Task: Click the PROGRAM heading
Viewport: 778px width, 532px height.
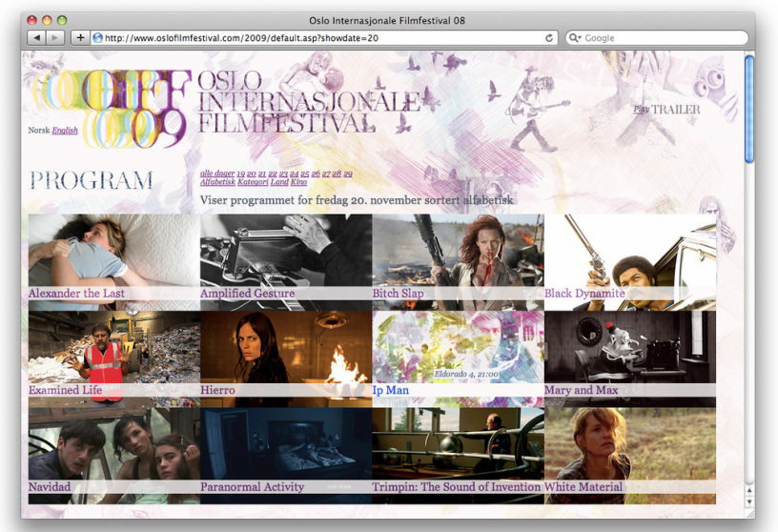Action: (92, 180)
